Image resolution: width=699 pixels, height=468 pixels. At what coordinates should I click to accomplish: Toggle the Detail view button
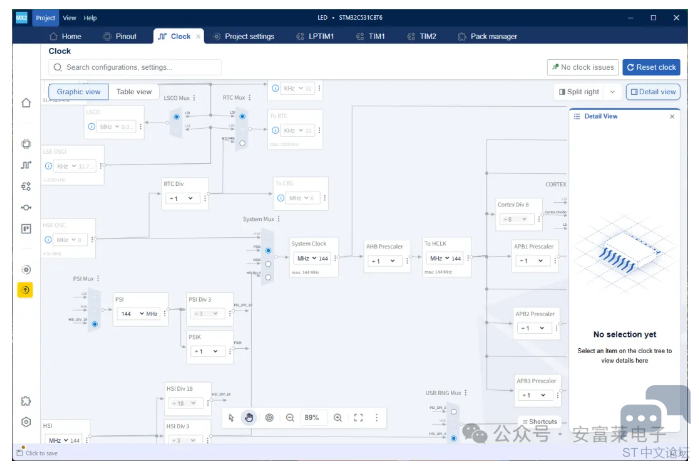(653, 92)
